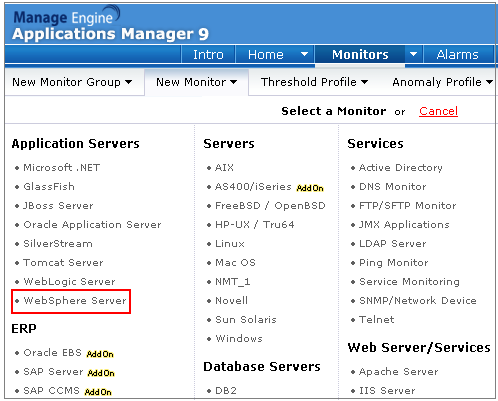Screen dimensions: 498x401
Task: Click the Database Servers heading
Action: point(262,367)
